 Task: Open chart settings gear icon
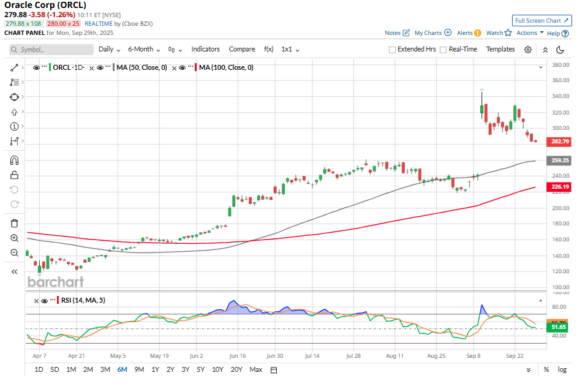coord(528,50)
